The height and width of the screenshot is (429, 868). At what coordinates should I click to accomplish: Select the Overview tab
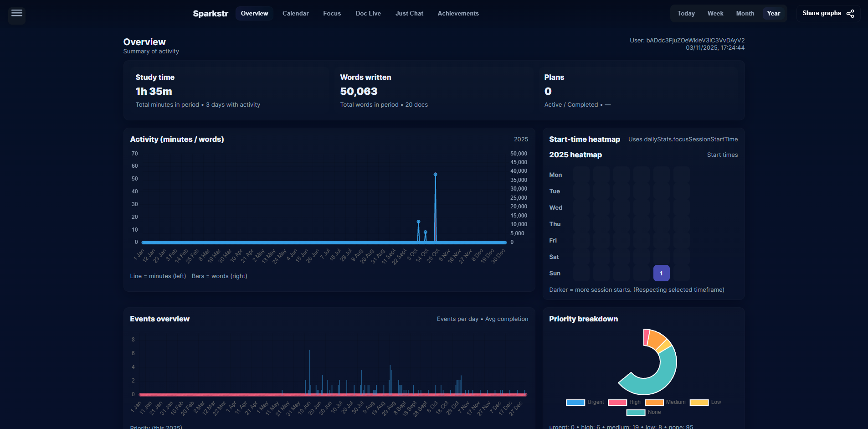click(x=254, y=13)
